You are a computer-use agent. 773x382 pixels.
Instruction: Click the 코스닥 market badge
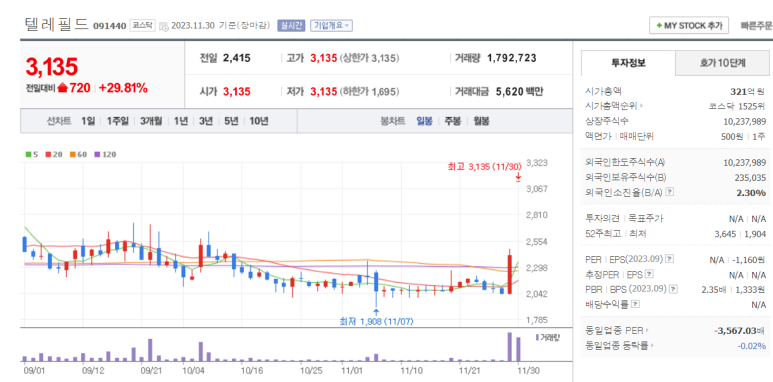[142, 25]
